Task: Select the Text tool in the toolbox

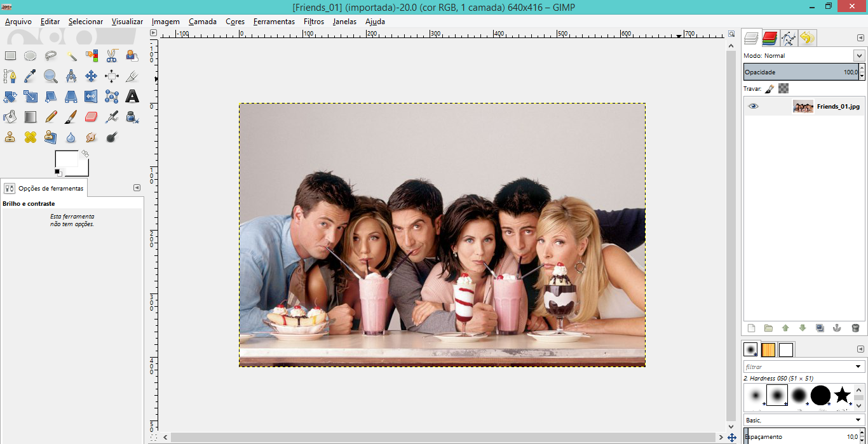Action: [x=132, y=97]
